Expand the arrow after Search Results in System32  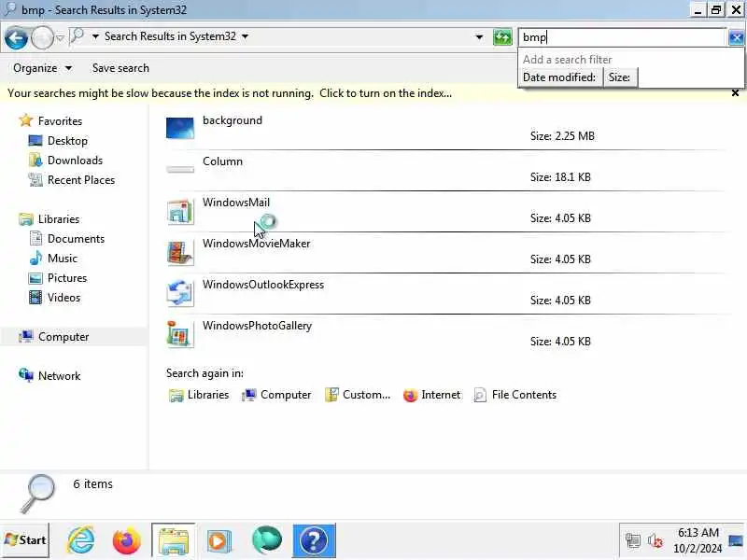[x=245, y=36]
